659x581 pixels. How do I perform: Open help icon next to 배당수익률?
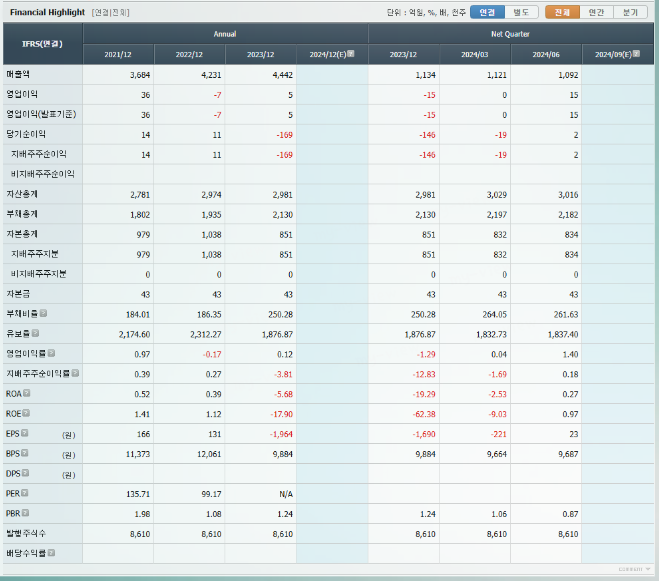[51, 553]
